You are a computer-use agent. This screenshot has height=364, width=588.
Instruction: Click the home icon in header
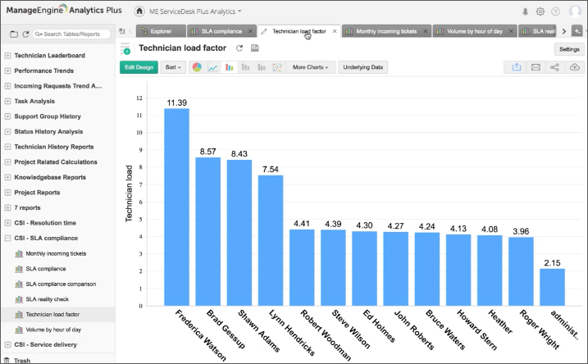pyautogui.click(x=139, y=11)
